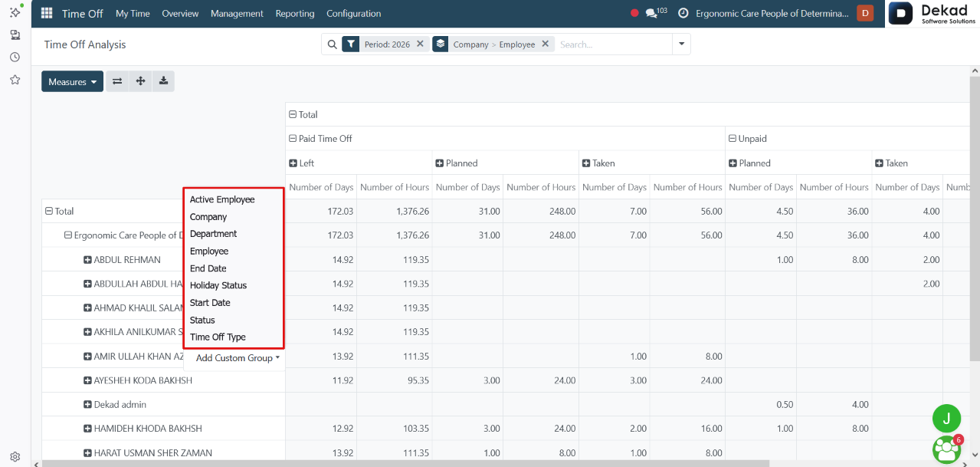Remove the Period: 2026 filter
The image size is (980, 467).
click(x=420, y=44)
